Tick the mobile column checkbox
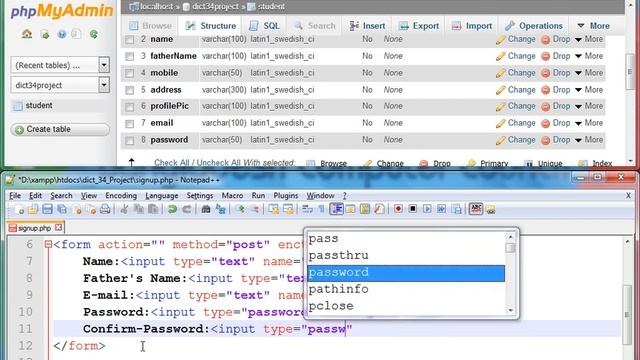Image resolution: width=640 pixels, height=360 pixels. tap(129, 73)
